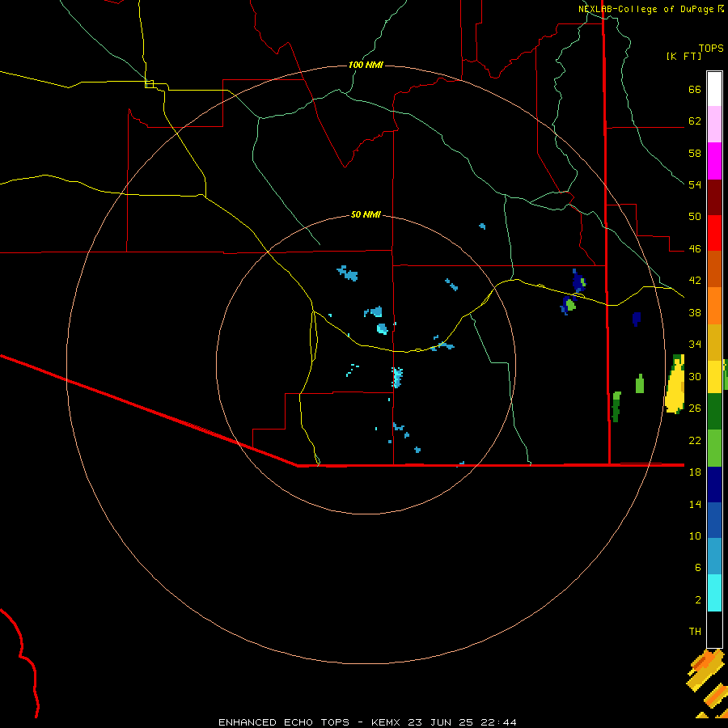Click the legend value 50
728x728 pixels.
coord(695,217)
